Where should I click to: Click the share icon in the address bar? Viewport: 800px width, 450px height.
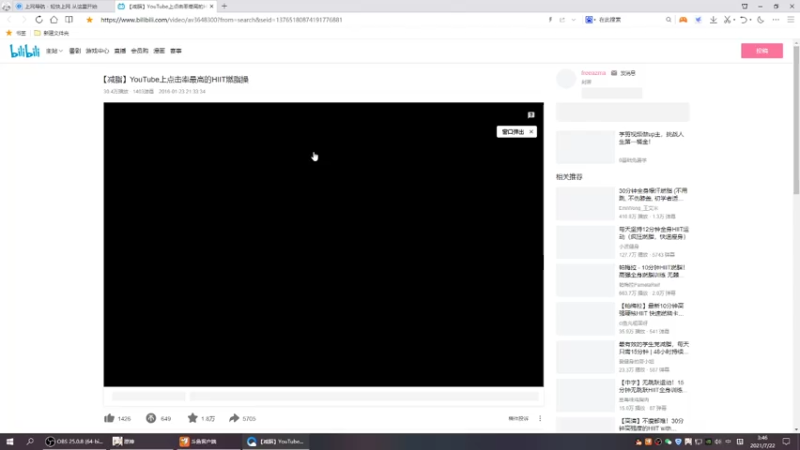562,20
